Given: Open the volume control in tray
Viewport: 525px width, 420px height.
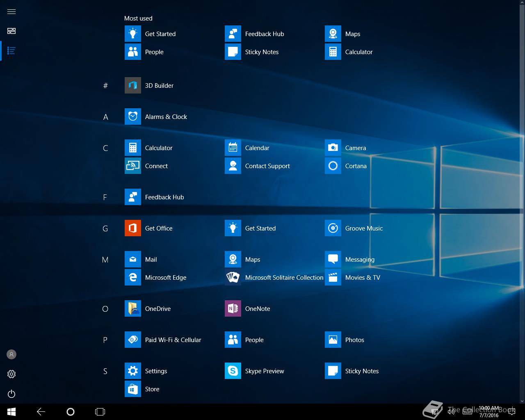Looking at the screenshot, I should coord(451,412).
